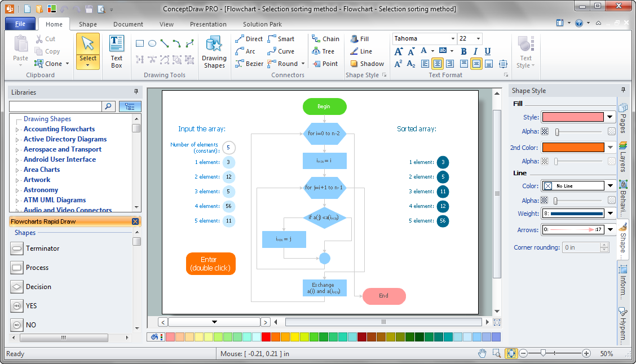Search libraries with magnifier icon

click(108, 106)
